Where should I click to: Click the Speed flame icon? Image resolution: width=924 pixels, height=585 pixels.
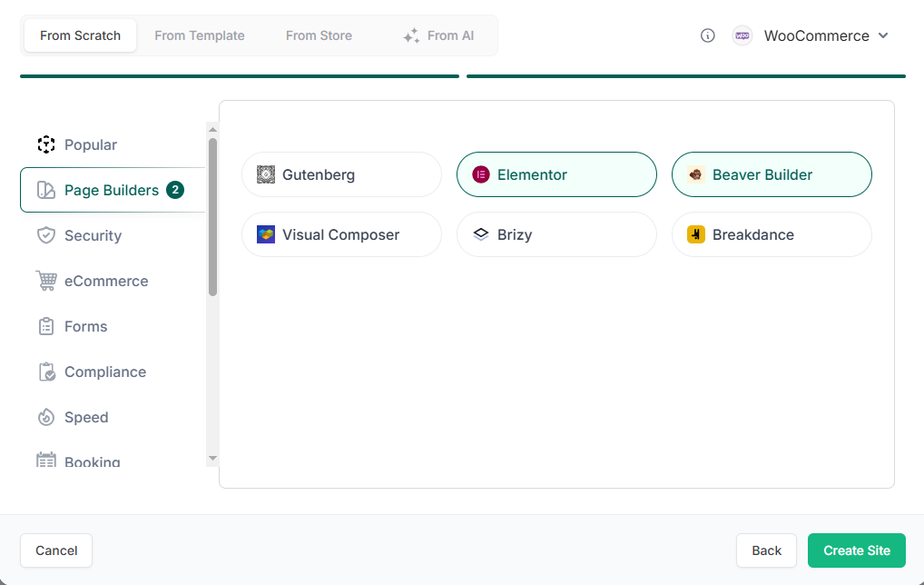click(x=46, y=417)
